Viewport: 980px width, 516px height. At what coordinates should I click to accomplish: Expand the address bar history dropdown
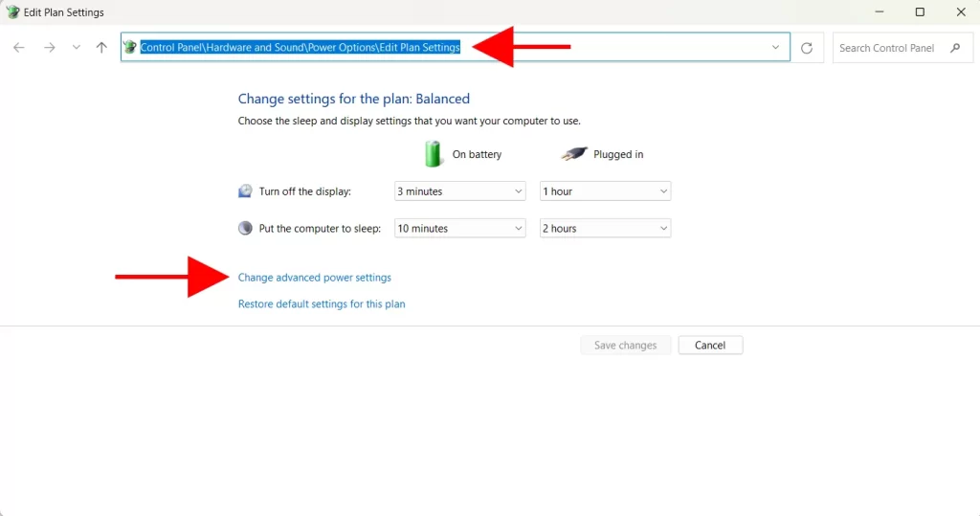click(x=775, y=48)
